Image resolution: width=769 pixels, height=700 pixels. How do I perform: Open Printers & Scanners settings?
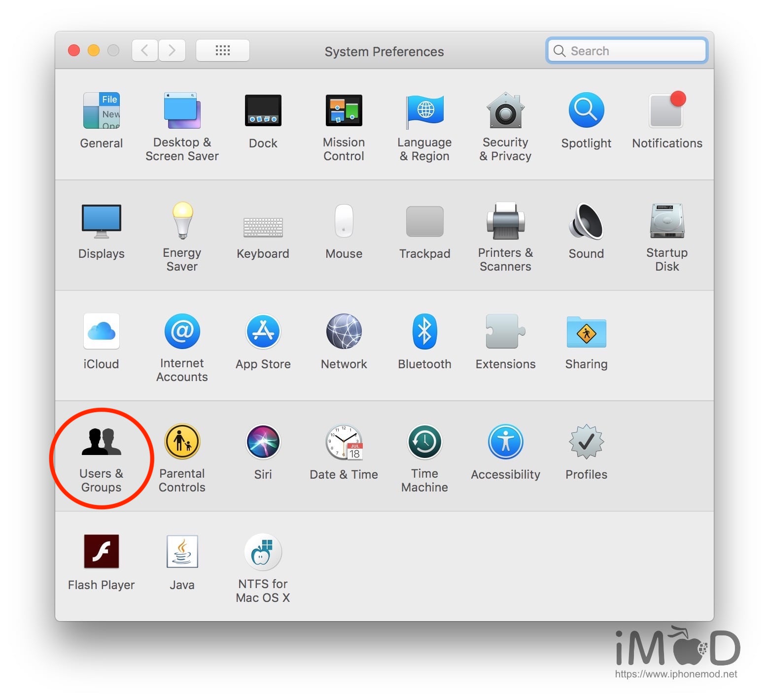[x=505, y=221]
